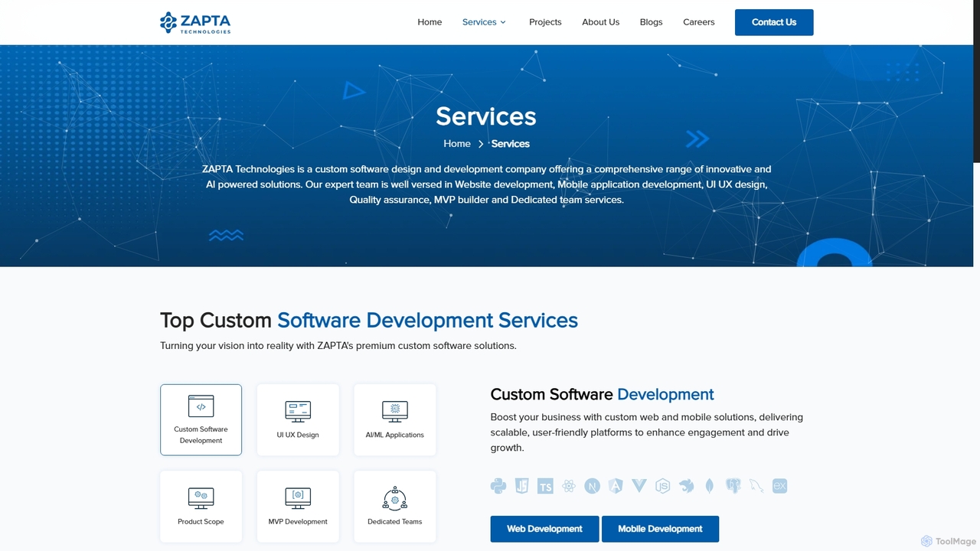980x551 pixels.
Task: Click the Product Scope gears icon
Action: tap(201, 498)
